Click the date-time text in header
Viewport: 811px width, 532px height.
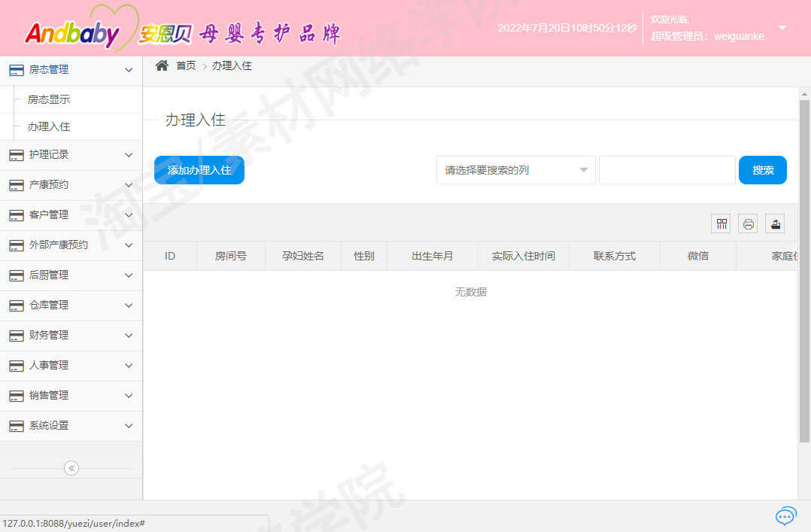567,28
